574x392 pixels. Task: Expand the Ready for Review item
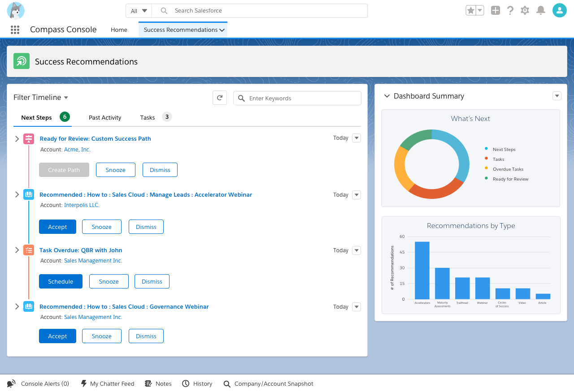pyautogui.click(x=17, y=139)
